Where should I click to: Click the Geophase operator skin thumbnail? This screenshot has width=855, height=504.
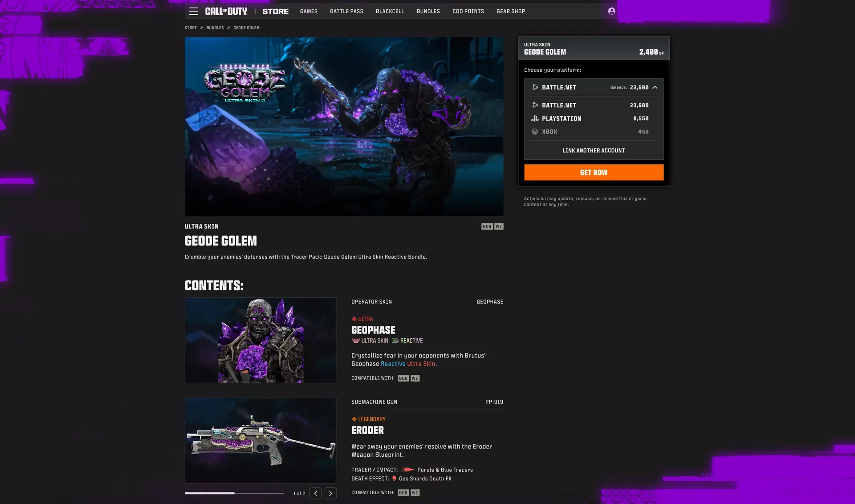[x=261, y=340]
